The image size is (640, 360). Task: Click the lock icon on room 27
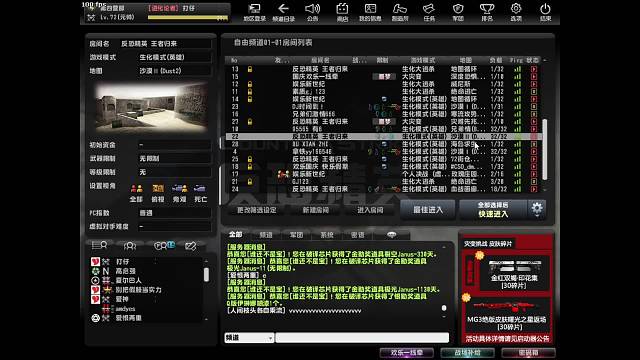250,122
